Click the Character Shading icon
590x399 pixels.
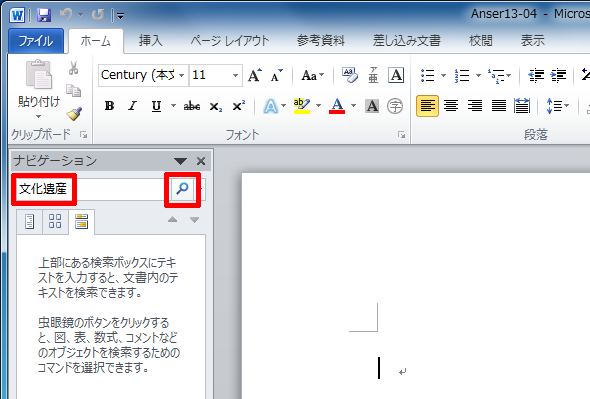pos(372,106)
